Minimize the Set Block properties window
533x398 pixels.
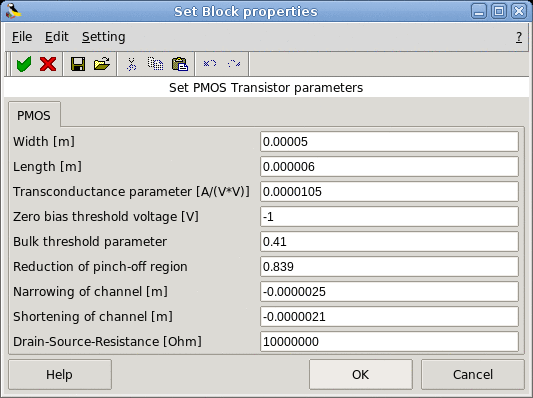tap(479, 11)
